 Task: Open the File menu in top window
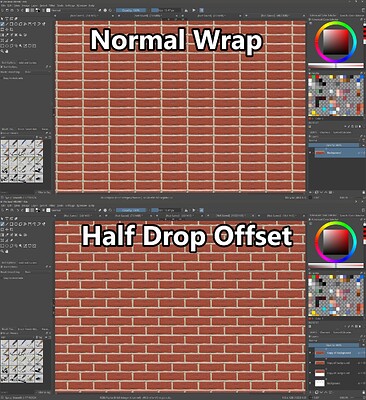point(2,6)
